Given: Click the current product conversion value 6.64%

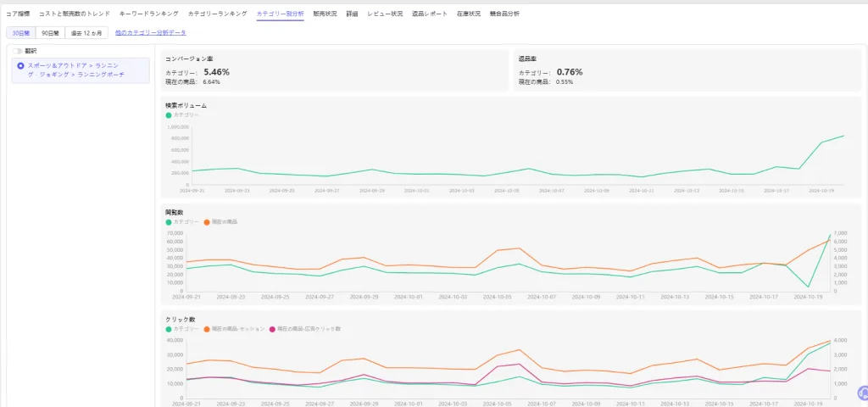Looking at the screenshot, I should [211, 82].
